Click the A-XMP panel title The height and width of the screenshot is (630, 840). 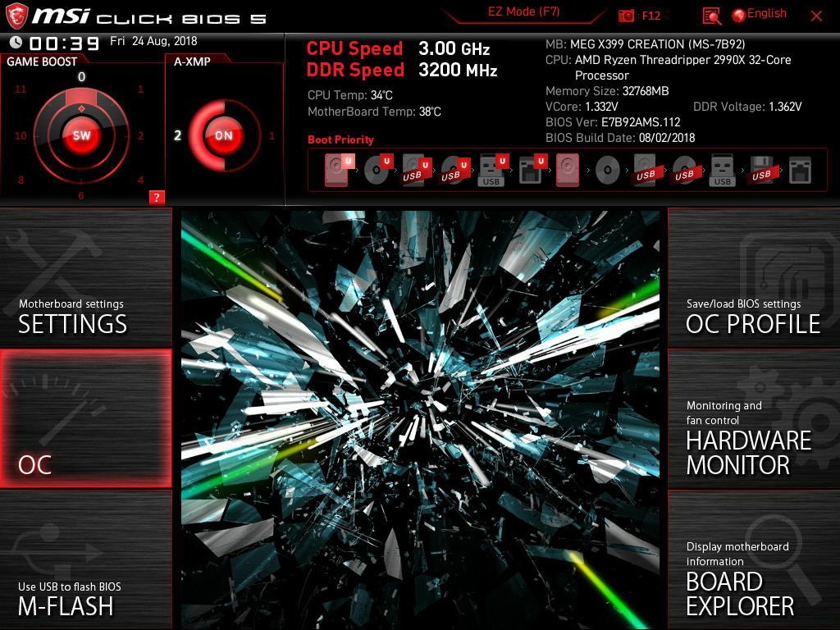(x=192, y=62)
